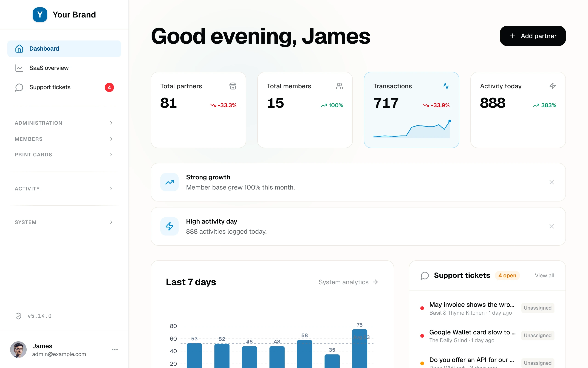Click the bar with value 53
Viewport: 588px width, 368px height.
(194, 356)
